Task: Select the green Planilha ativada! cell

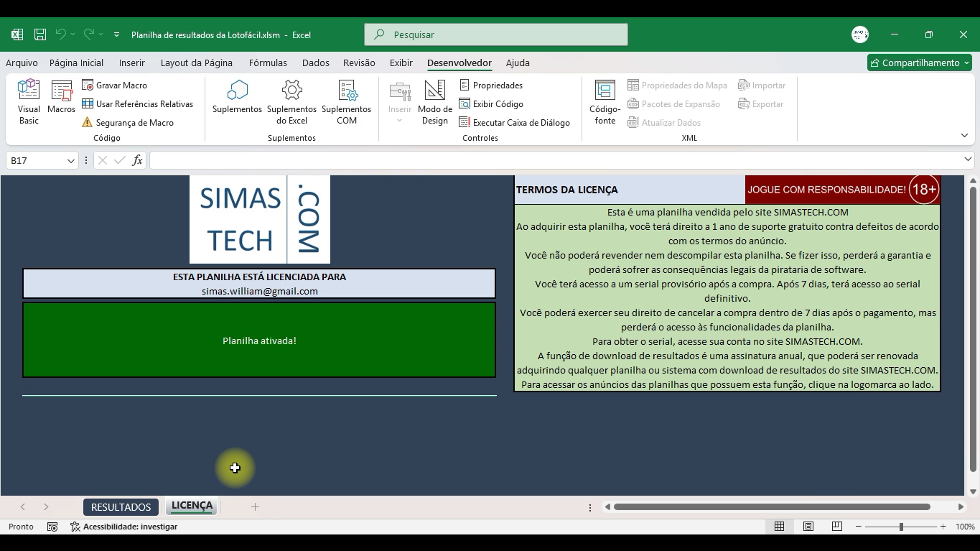Action: [259, 340]
